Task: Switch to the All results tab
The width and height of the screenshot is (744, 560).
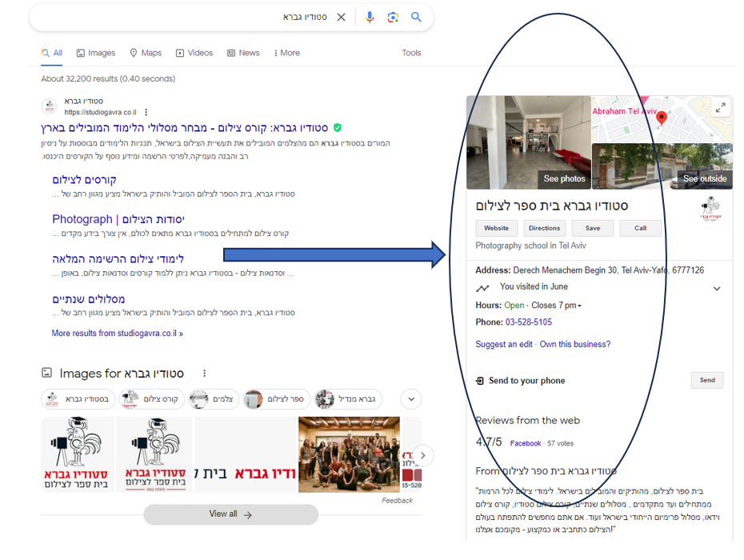Action: click(52, 53)
